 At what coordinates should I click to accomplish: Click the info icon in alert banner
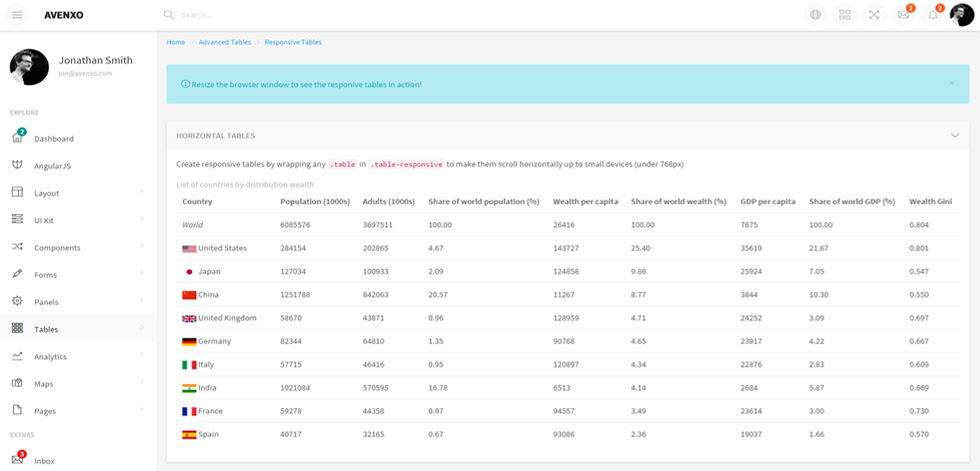pyautogui.click(x=185, y=84)
